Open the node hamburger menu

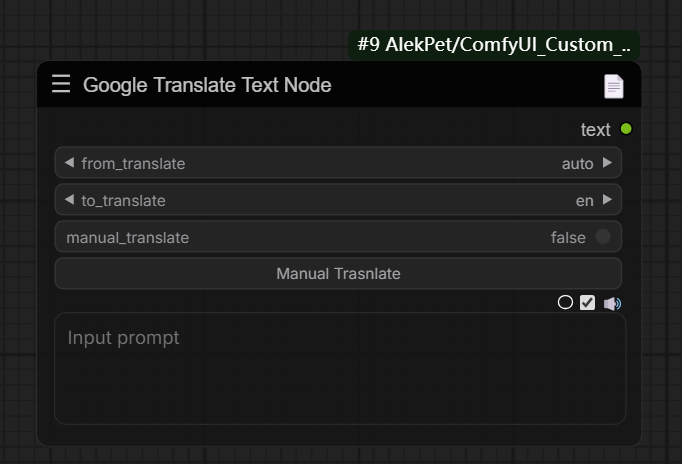click(x=61, y=84)
